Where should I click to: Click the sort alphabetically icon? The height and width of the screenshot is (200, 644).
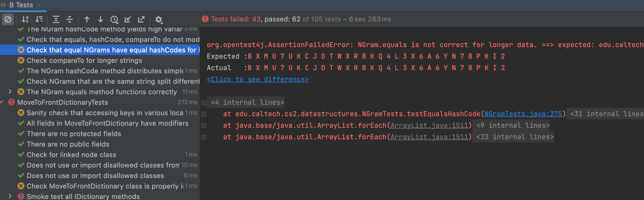pyautogui.click(x=25, y=19)
